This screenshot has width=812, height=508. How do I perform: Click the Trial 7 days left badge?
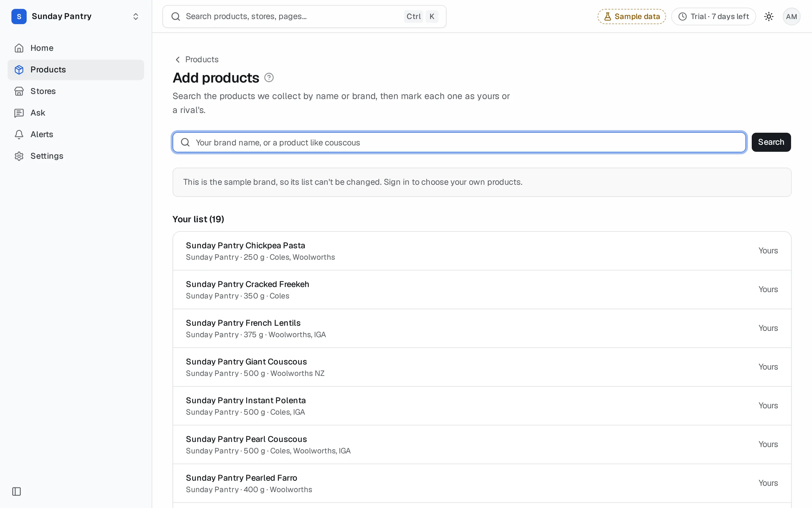pos(713,17)
